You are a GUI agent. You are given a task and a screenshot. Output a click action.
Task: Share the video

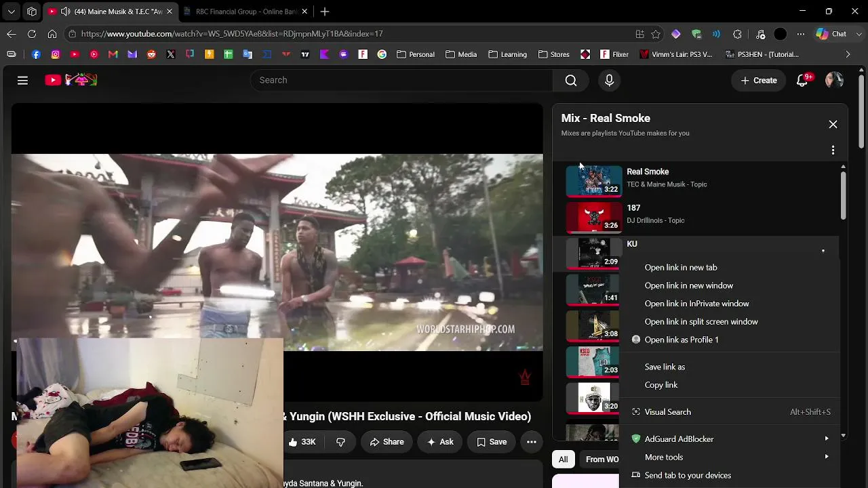pos(387,442)
